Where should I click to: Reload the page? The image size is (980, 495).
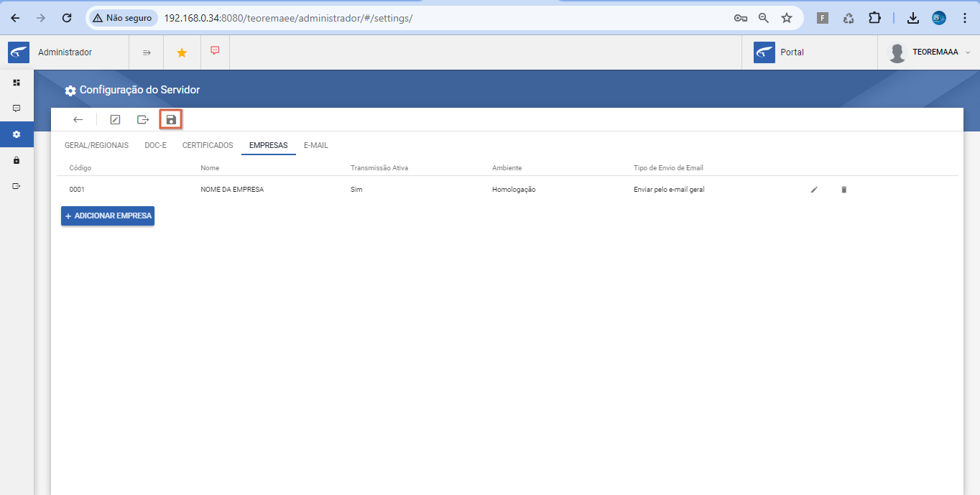67,18
